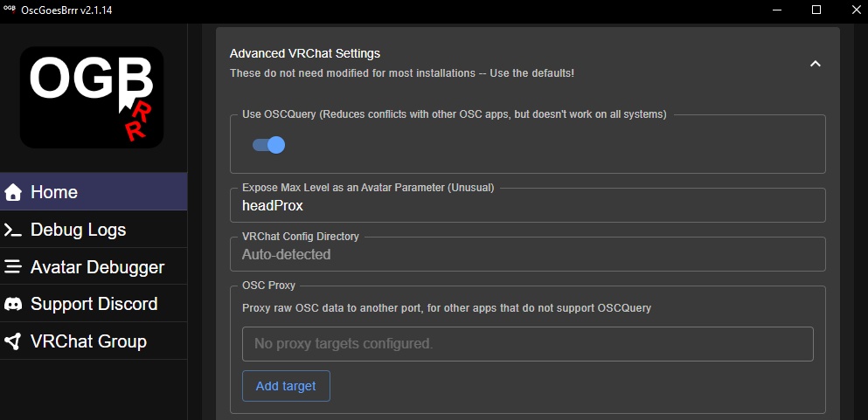Click the Expose Max Level headProx field
This screenshot has width=868, height=420.
point(528,205)
